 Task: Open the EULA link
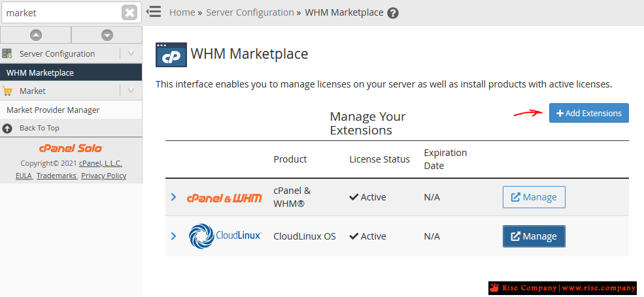[24, 176]
